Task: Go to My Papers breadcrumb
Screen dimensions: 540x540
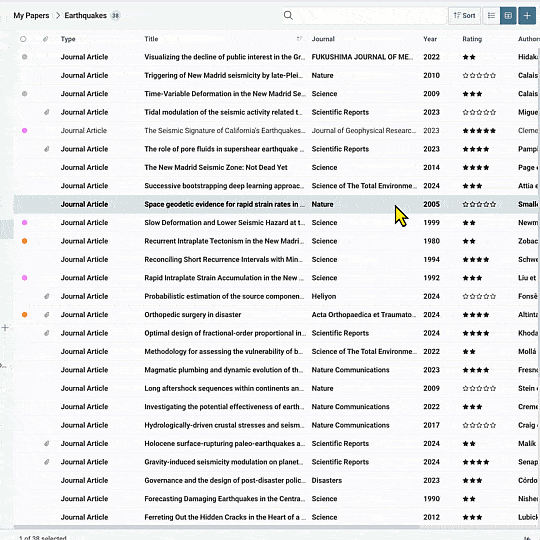Action: click(31, 15)
